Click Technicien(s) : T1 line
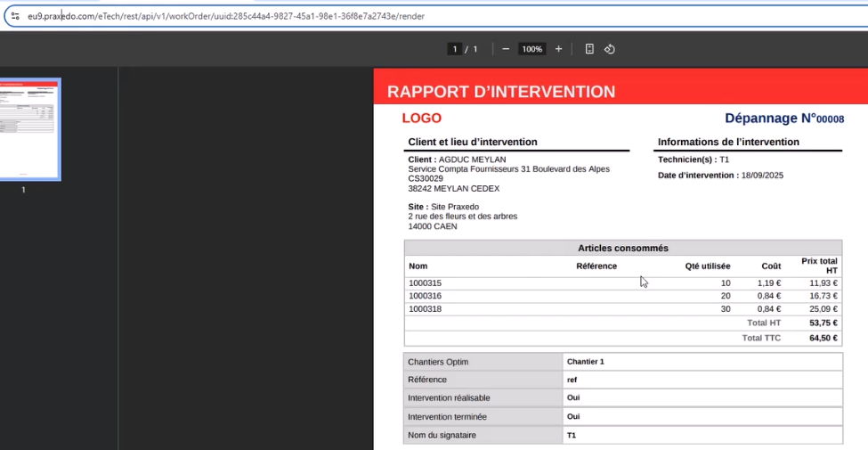This screenshot has height=450, width=868. 694,160
